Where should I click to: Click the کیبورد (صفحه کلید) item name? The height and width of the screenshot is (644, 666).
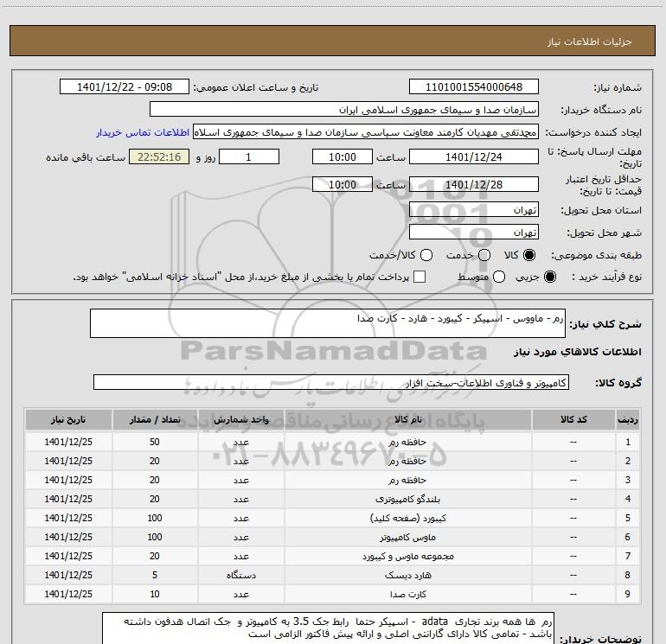pyautogui.click(x=407, y=518)
